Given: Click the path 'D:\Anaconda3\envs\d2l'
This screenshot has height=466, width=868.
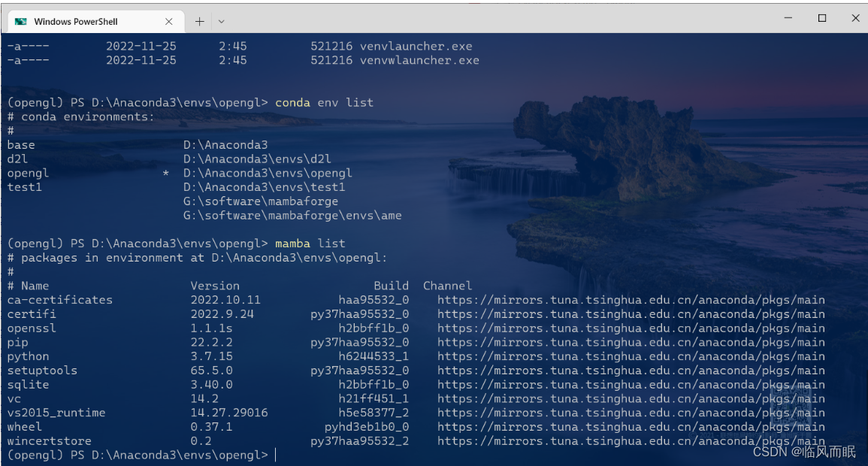Looking at the screenshot, I should coord(258,159).
